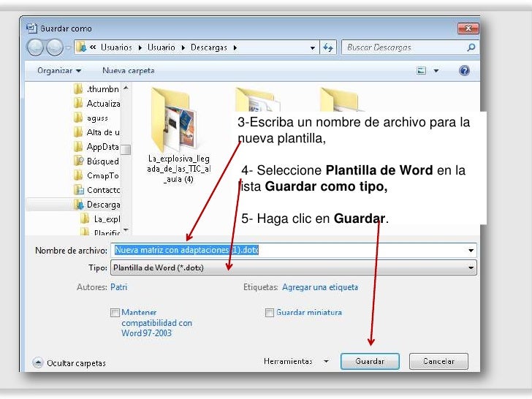532x399 pixels.
Task: Enable Mantener compatibilidad con Word 97-2003 checkbox
Action: 115,313
